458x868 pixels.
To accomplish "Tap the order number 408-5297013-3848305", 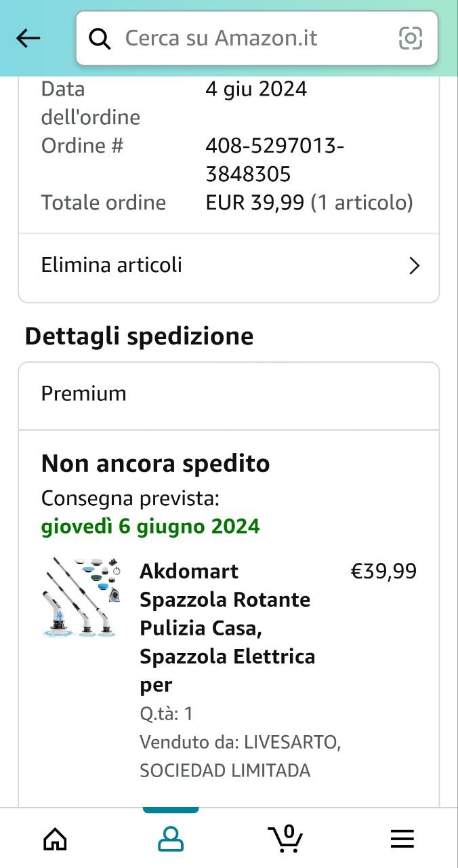I will (x=274, y=160).
